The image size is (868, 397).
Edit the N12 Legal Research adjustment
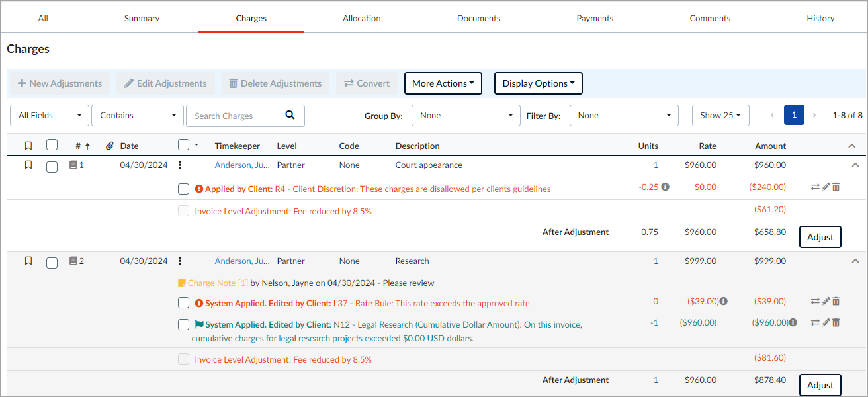pos(826,322)
